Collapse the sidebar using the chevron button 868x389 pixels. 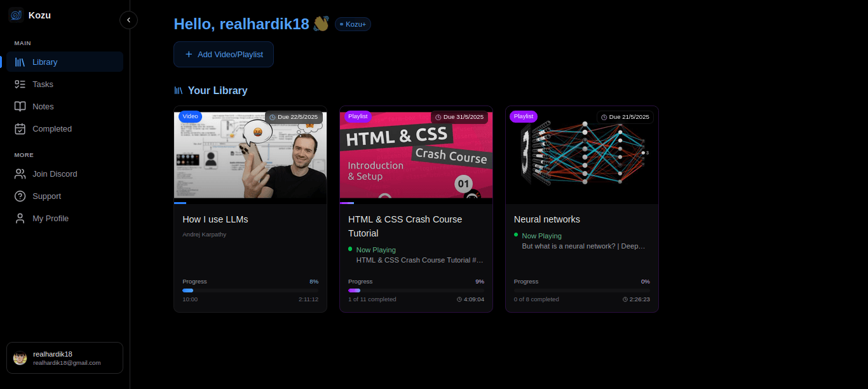128,20
